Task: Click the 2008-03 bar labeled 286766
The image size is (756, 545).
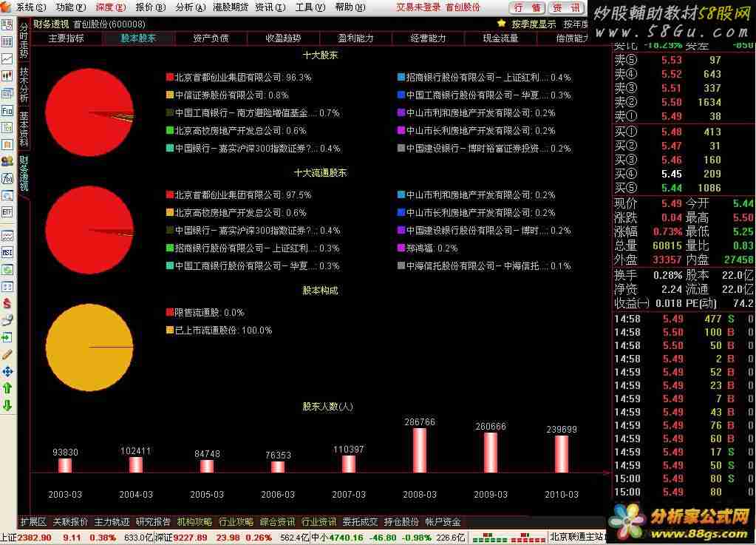Action: [420, 450]
